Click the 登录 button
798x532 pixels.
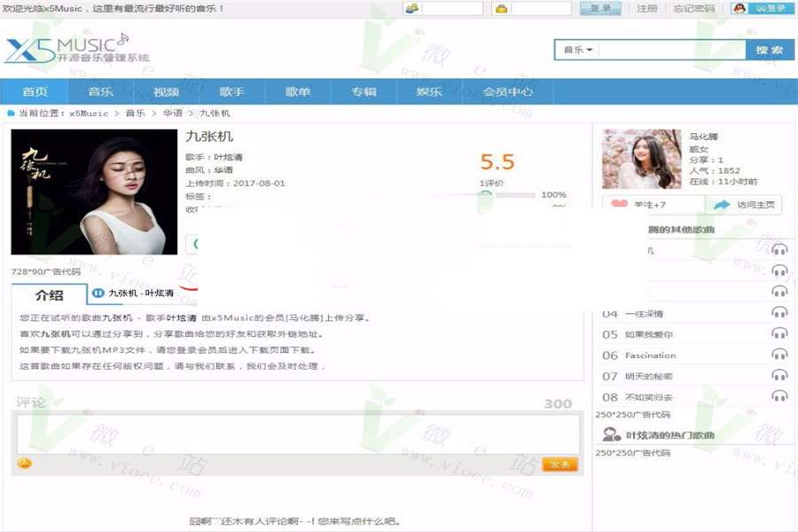tap(600, 8)
